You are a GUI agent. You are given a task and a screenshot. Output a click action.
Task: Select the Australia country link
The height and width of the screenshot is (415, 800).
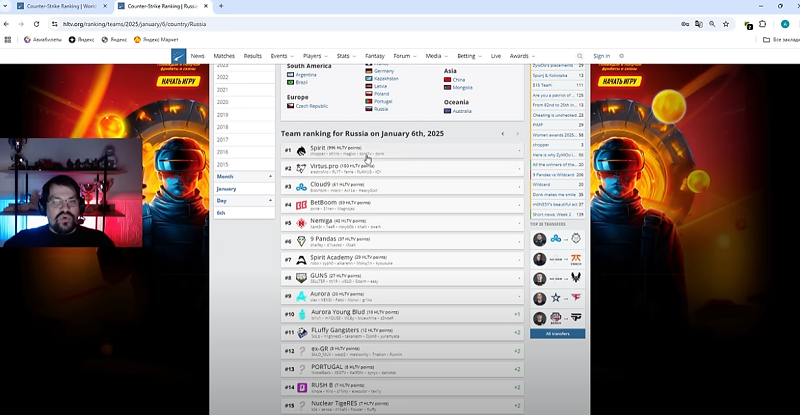[462, 111]
